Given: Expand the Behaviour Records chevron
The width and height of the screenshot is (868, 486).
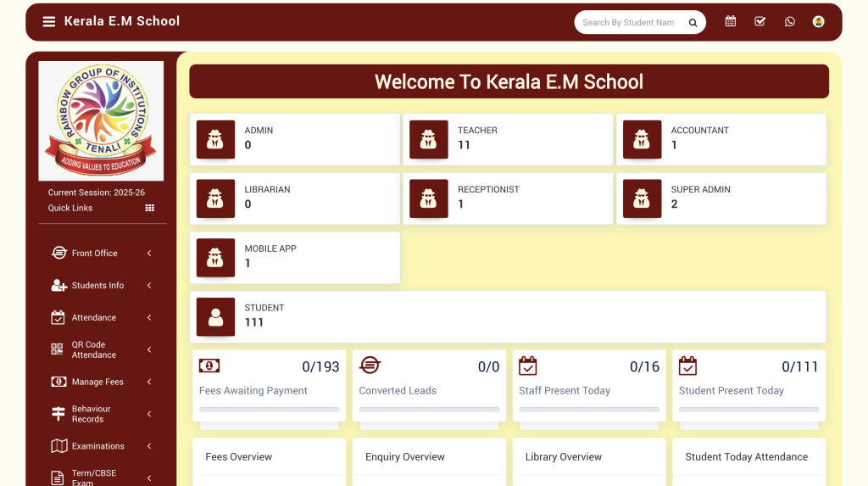Looking at the screenshot, I should [x=149, y=414].
